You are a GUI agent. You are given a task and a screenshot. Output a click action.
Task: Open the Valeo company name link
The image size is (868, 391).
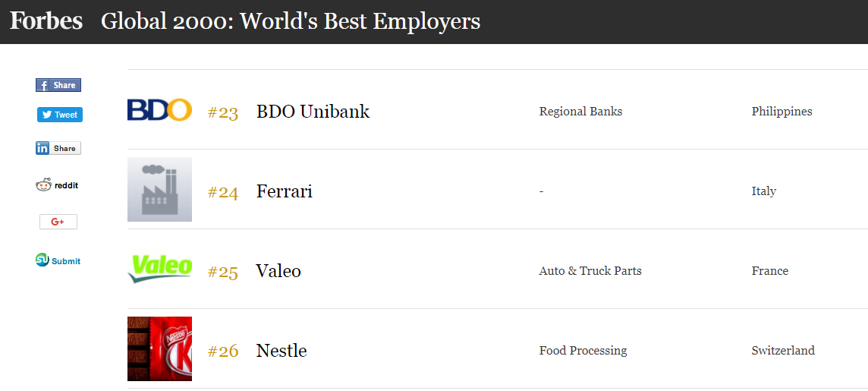click(x=278, y=271)
